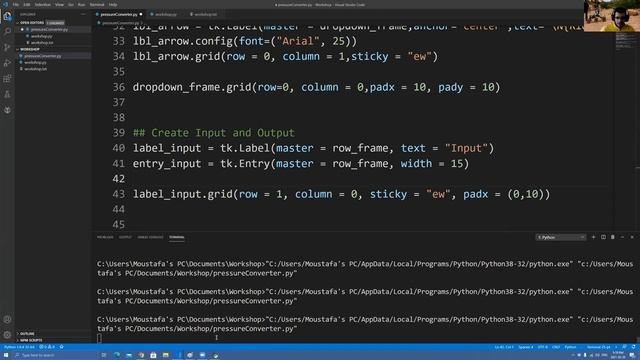This screenshot has width=640, height=360.
Task: Maximize terminal panel with the chevron
Action: tap(622, 237)
